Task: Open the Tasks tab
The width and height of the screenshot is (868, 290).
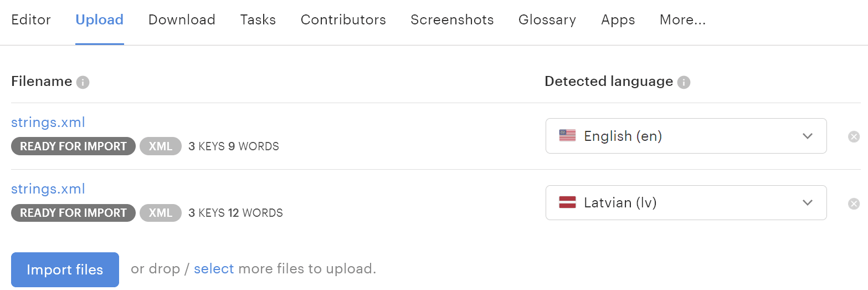Action: coord(258,20)
